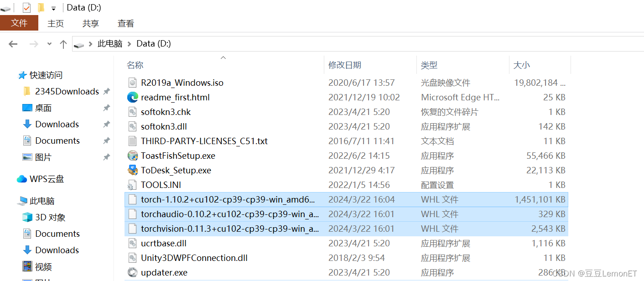This screenshot has width=644, height=281.
Task: Select the updater.exe application icon
Action: pos(132,272)
